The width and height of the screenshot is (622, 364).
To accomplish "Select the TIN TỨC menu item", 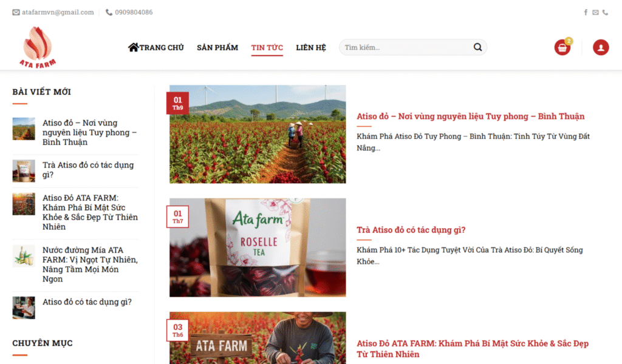I will (267, 47).
